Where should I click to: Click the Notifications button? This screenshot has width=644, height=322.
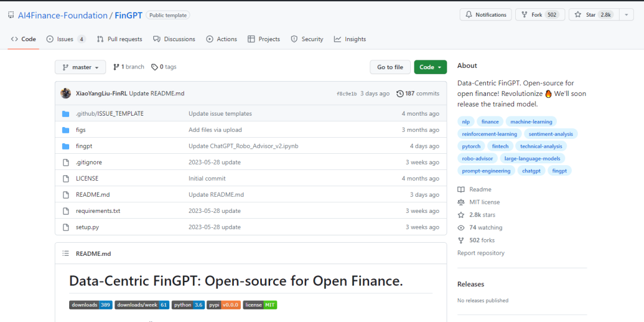click(486, 15)
